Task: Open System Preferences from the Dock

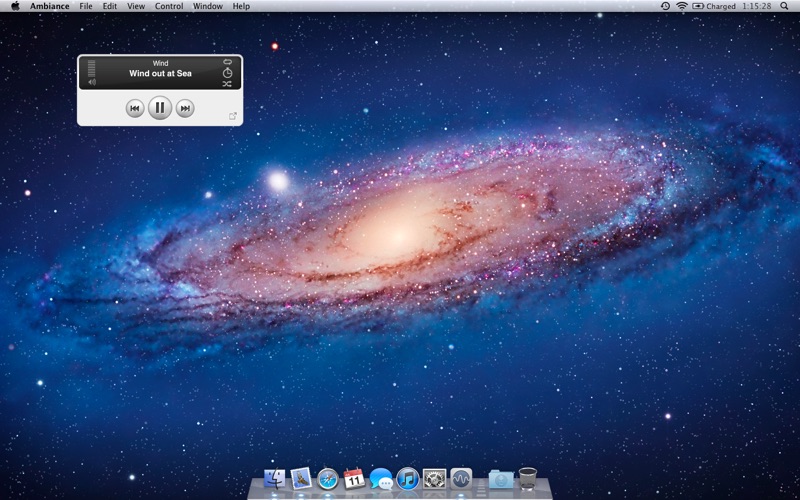Action: (x=434, y=479)
